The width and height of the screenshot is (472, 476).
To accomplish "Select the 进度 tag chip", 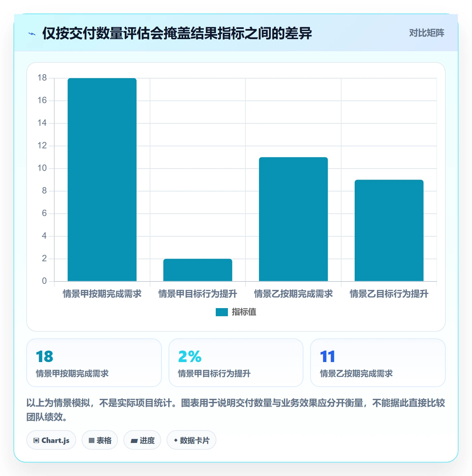I will 142,440.
